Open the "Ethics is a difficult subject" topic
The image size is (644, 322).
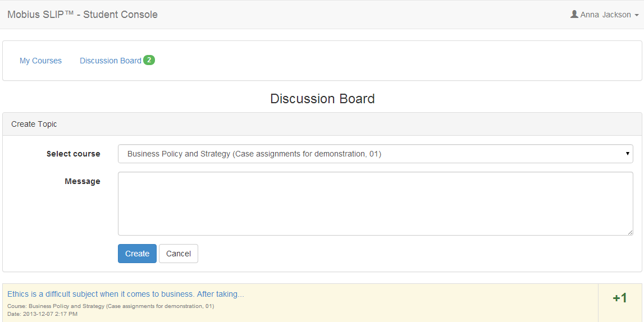(x=126, y=294)
